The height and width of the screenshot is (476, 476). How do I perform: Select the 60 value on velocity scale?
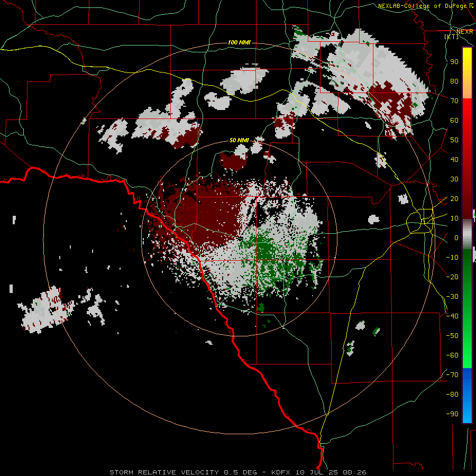454,121
